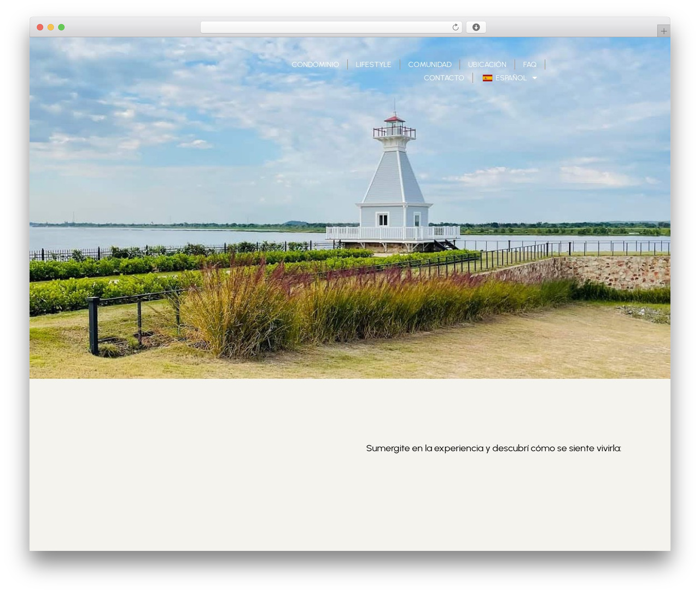Select the Comunidad menu item

(x=430, y=65)
